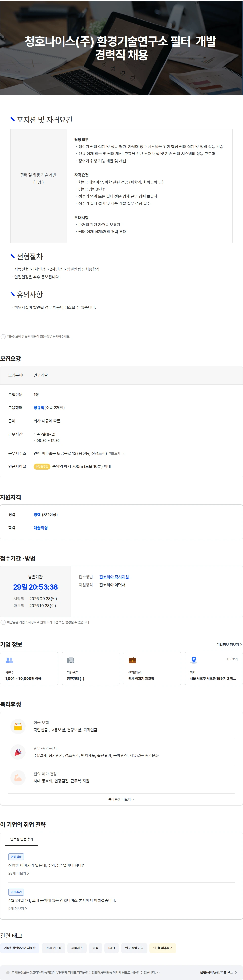This screenshot has width=243, height=980.
Task: Click the 필터 및 위생 기술 개발 position cell
Action: pos(38,186)
